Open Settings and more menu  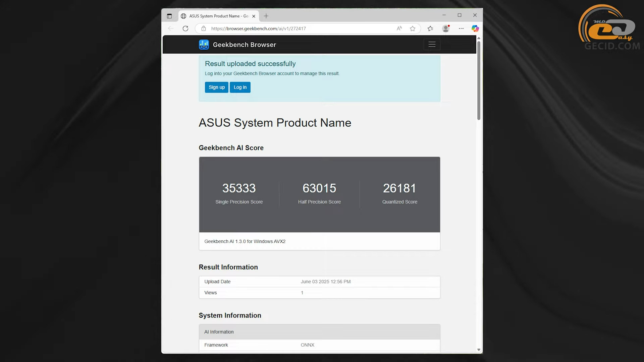461,28
